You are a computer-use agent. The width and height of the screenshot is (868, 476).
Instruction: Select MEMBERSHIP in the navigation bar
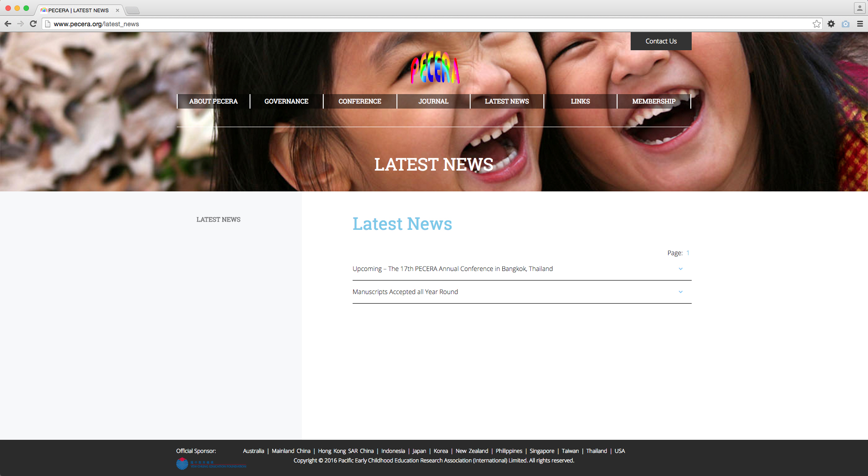click(x=654, y=101)
